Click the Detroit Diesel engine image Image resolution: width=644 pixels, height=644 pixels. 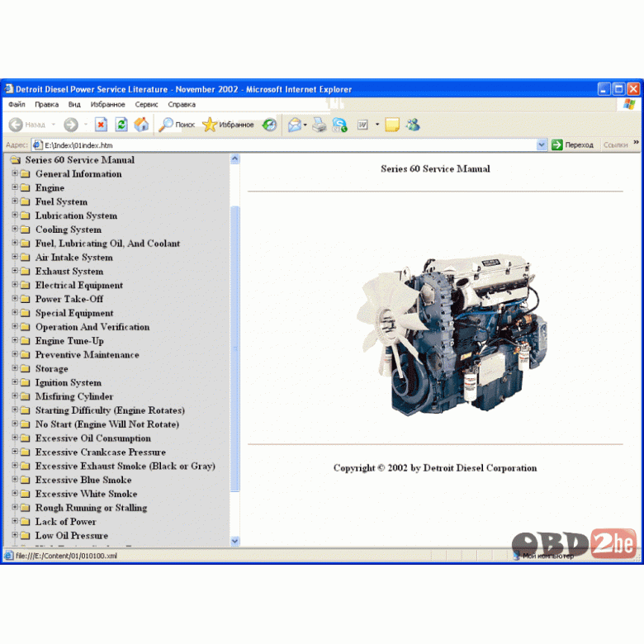pos(452,335)
